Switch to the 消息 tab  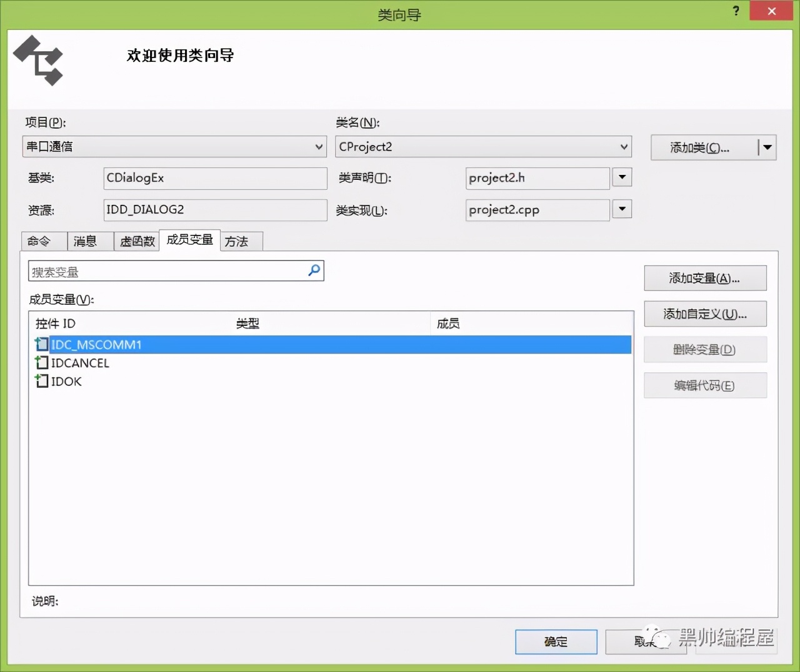pyautogui.click(x=87, y=241)
